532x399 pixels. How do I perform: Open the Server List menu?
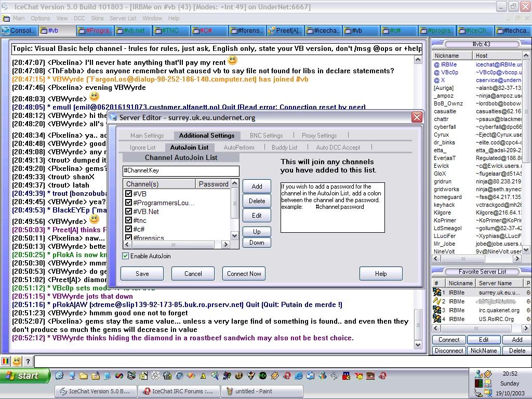(x=123, y=18)
